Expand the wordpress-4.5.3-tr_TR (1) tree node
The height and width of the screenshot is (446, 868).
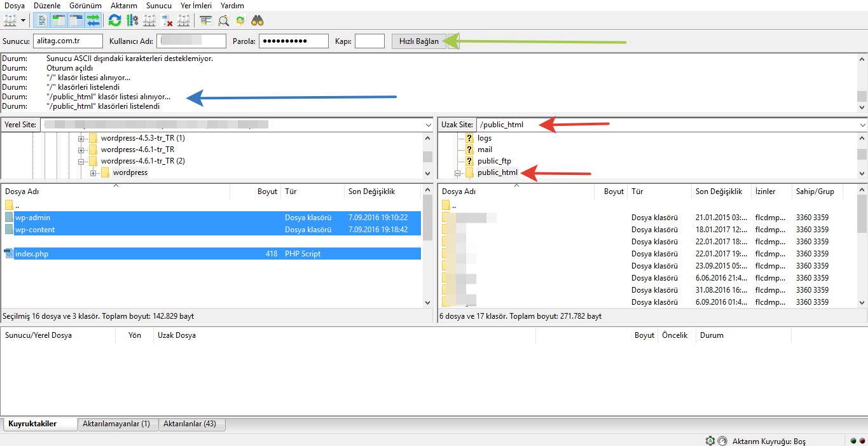[x=81, y=138]
